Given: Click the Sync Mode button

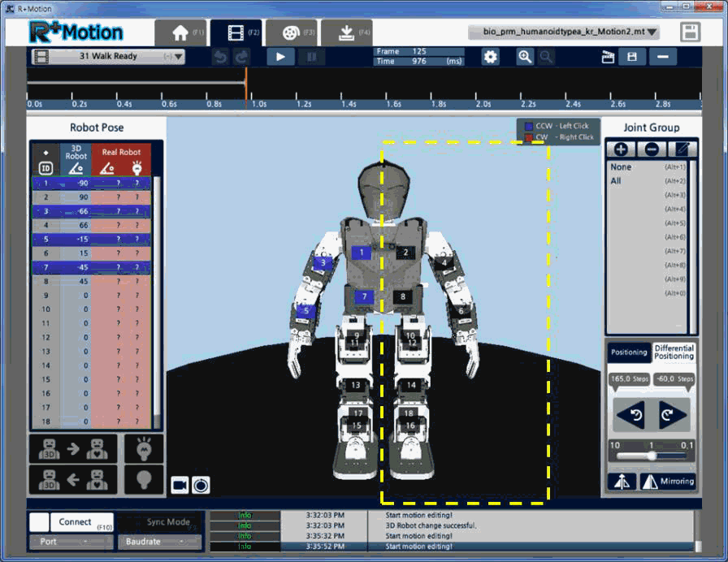Looking at the screenshot, I should 160,522.
